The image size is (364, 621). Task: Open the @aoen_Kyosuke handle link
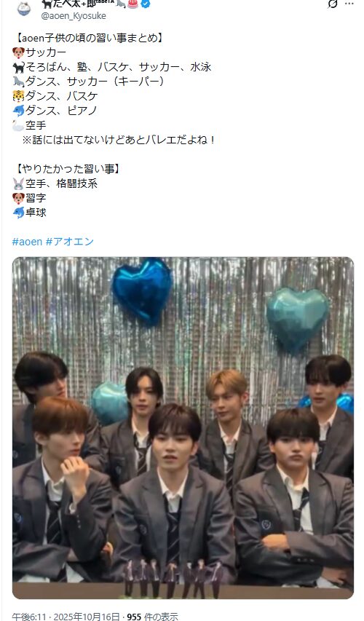coord(74,16)
